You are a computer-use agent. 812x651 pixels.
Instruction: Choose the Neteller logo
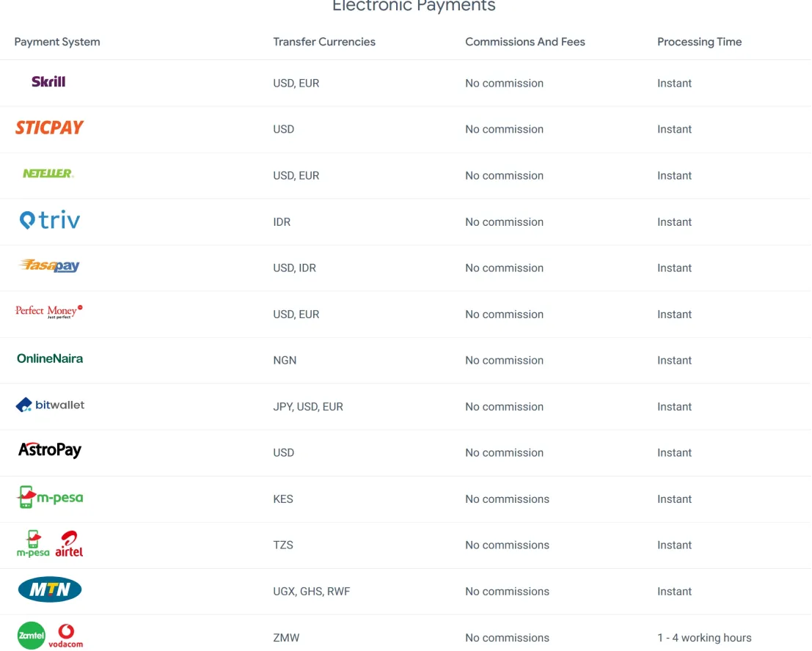48,173
